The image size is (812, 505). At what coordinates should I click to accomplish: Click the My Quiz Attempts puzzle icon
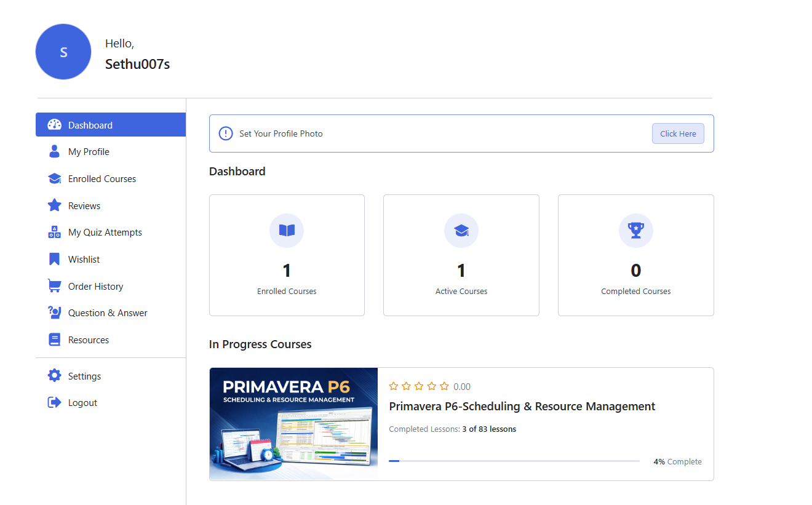click(x=54, y=232)
